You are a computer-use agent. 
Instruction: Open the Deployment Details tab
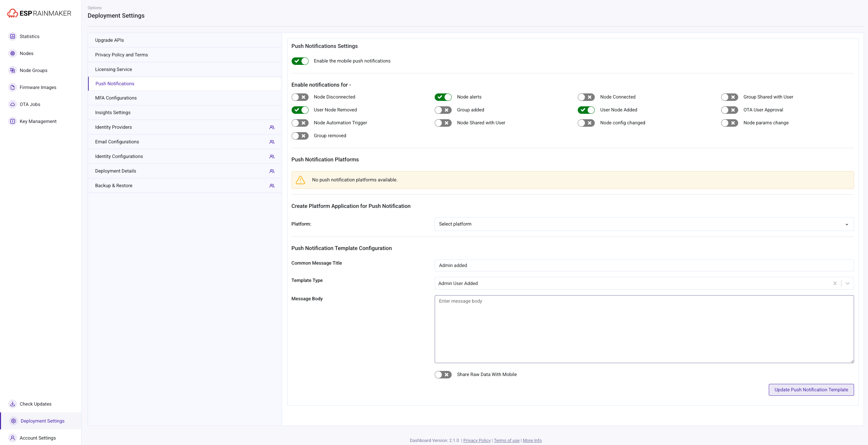tap(185, 171)
